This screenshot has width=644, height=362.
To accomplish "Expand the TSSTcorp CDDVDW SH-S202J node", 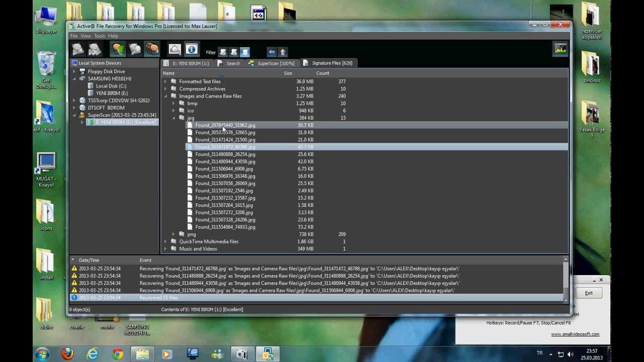I will [74, 101].
